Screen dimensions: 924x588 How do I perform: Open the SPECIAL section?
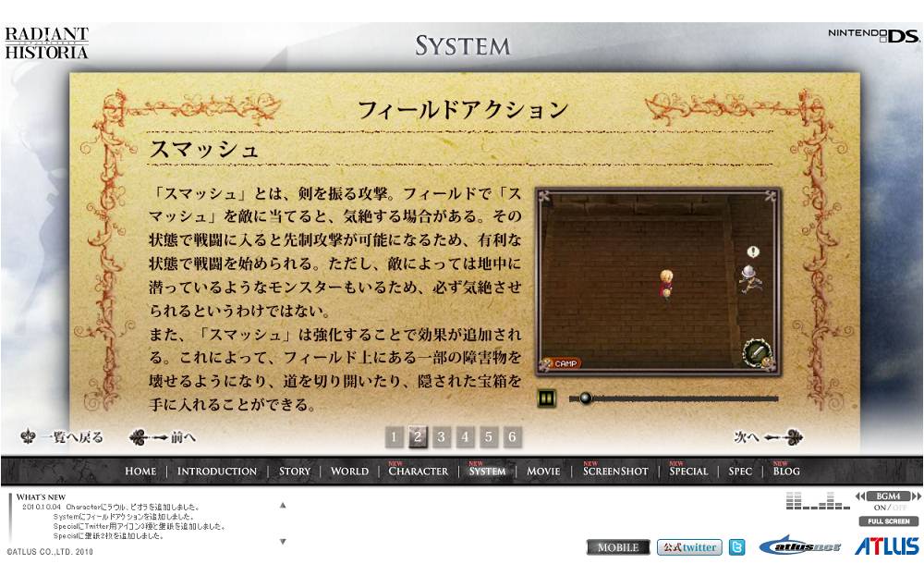click(689, 472)
